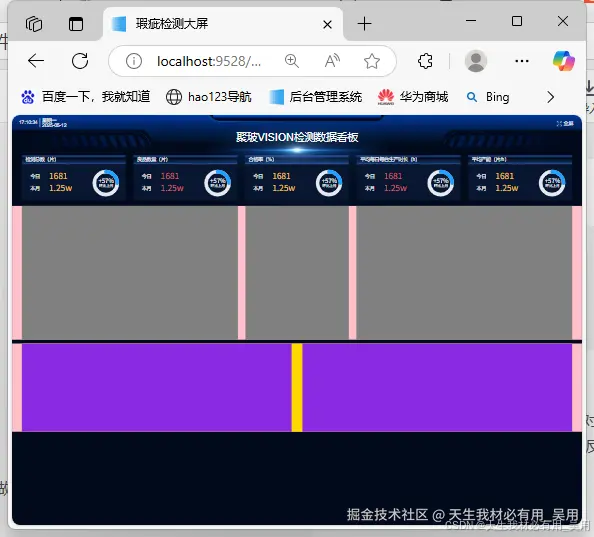
Task: Open the Extensions puzzle icon
Action: click(425, 61)
